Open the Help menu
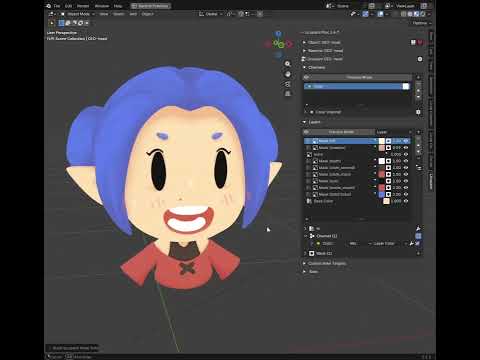This screenshot has height=360, width=480. click(118, 6)
